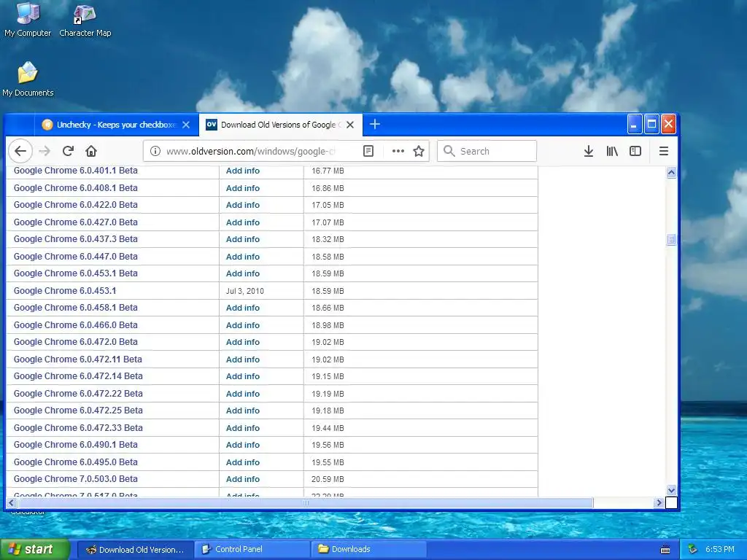747x560 pixels.
Task: Switch to Downloads folder in taskbar
Action: tap(368, 549)
